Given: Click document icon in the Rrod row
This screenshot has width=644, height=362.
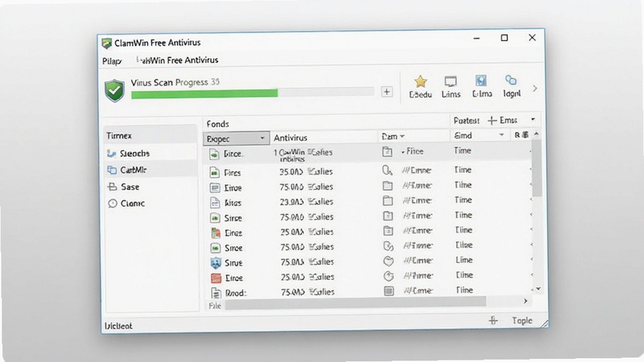Looking at the screenshot, I should pos(216,293).
